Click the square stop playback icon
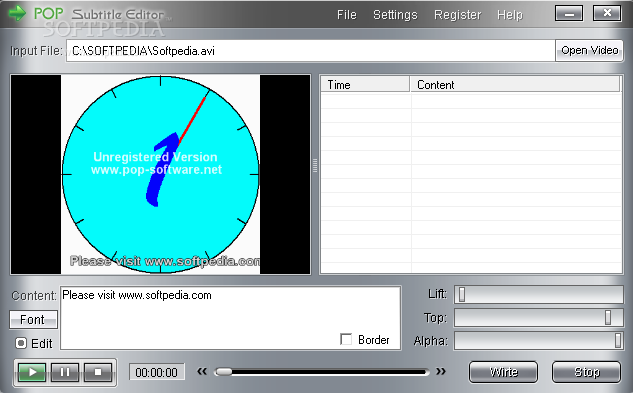This screenshot has height=393, width=633. click(98, 372)
